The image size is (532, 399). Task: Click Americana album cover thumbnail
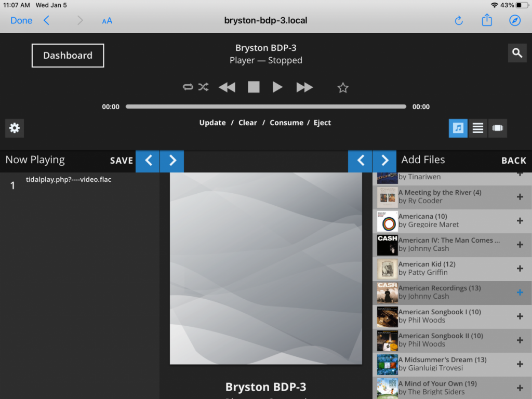coord(388,221)
